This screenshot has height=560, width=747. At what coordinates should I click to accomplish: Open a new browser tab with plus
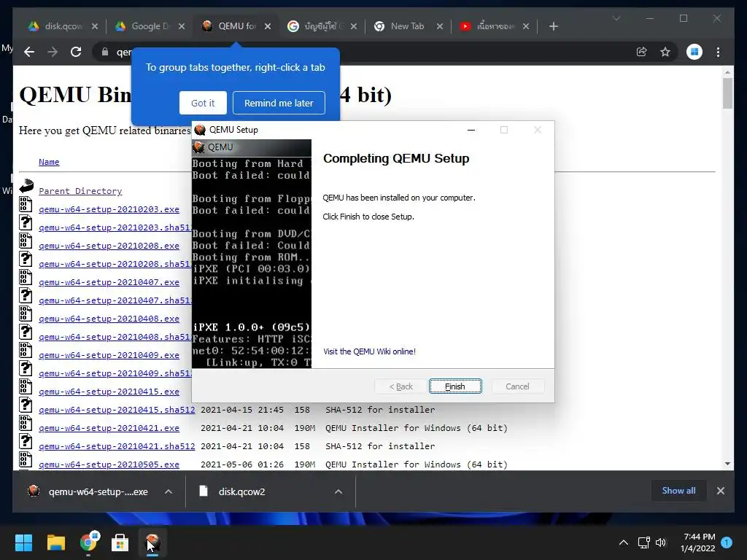click(x=553, y=26)
